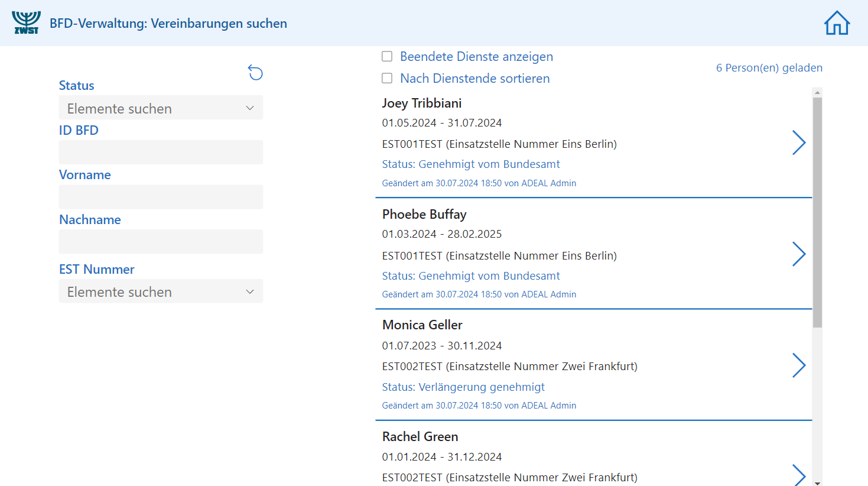Click the EST Nummer field label

click(97, 270)
